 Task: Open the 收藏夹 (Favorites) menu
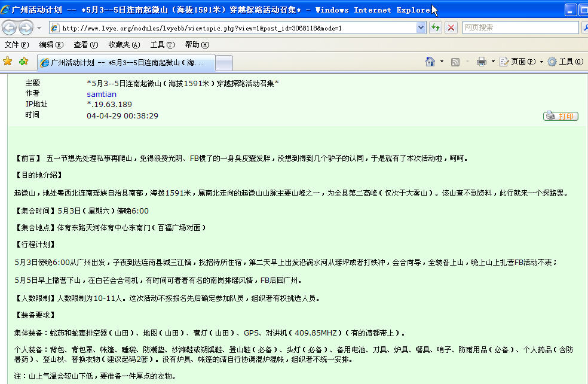pyautogui.click(x=124, y=45)
